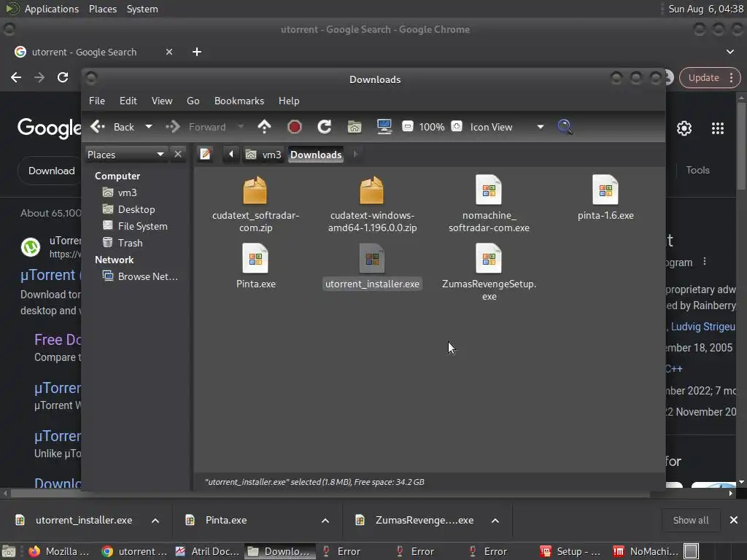Click the Tools option in Google Search
Viewport: 747px width, 560px height.
(697, 170)
